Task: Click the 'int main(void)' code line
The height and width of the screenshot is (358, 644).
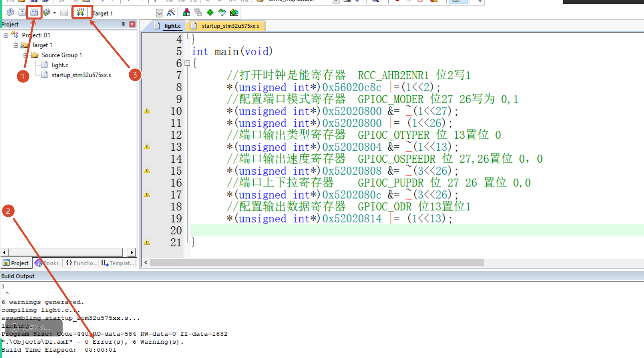Action: coord(232,52)
